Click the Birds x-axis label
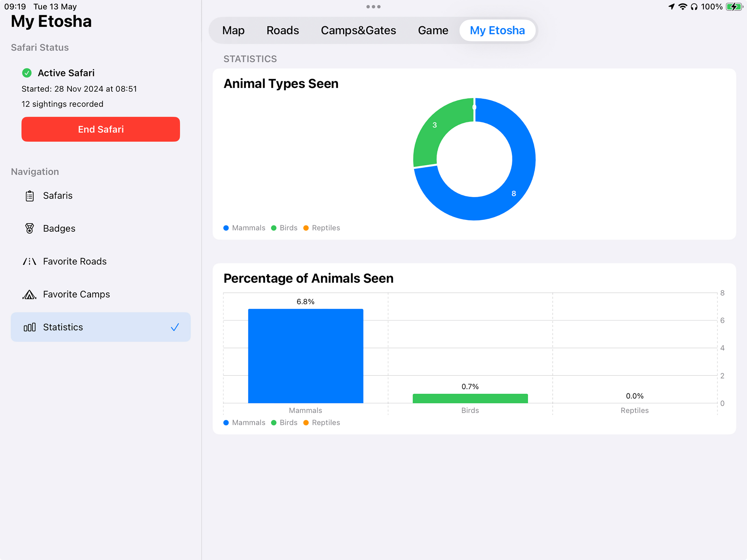Screen dimensions: 747x560 pos(470,411)
